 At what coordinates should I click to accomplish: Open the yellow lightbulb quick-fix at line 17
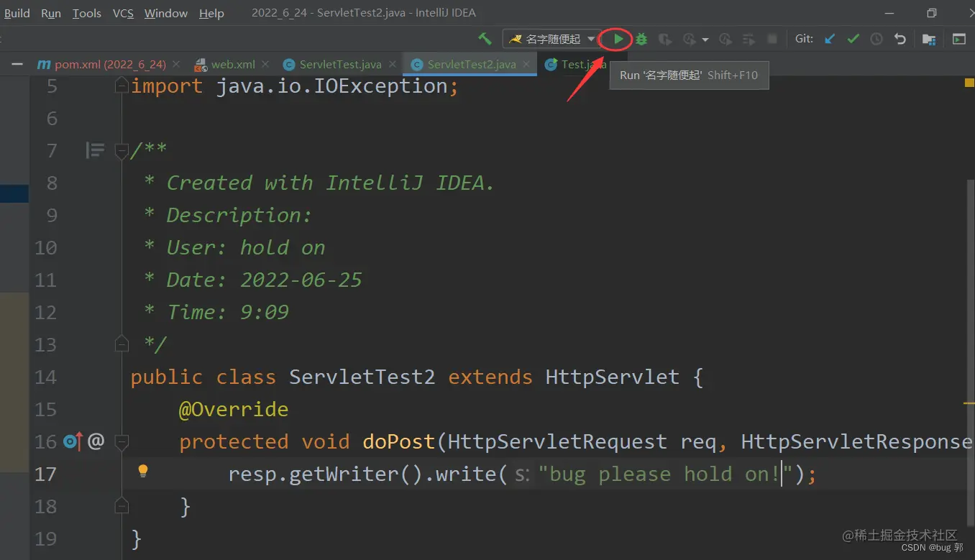tap(143, 471)
